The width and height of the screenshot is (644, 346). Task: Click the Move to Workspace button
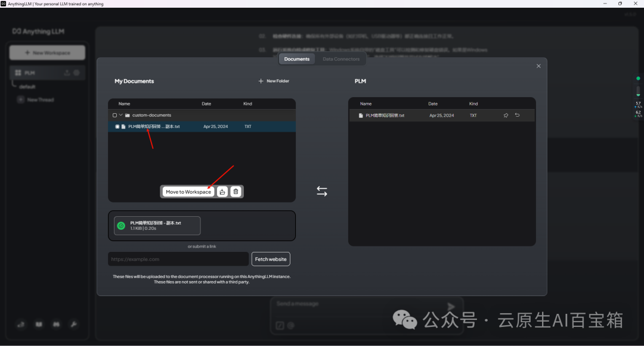[x=188, y=191]
